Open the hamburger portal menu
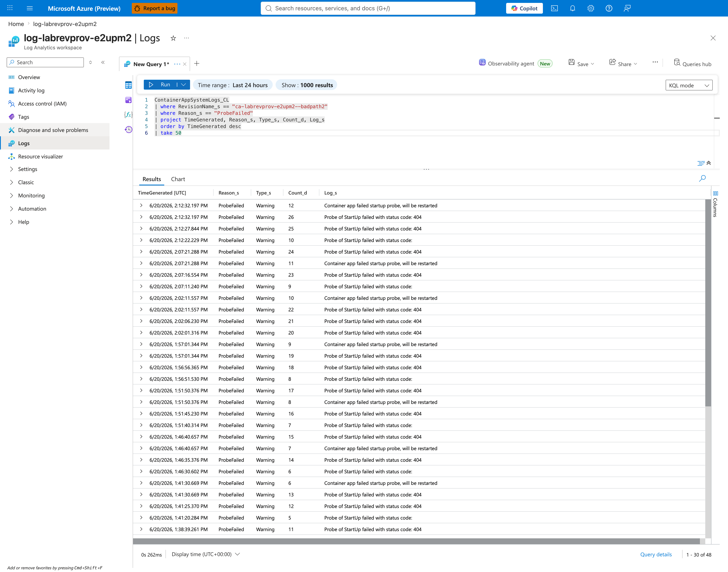Screen dimensions: 728x572 coord(30,8)
